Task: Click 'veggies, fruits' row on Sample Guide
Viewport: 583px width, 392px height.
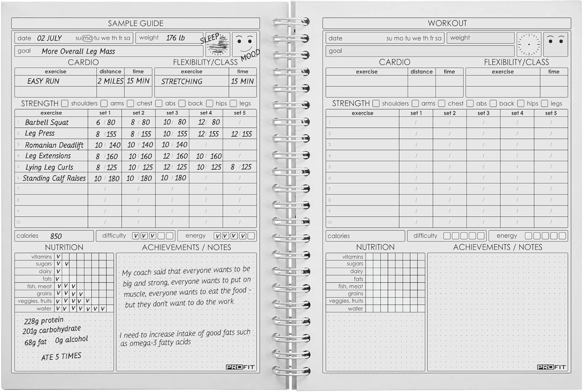Action: 64,301
